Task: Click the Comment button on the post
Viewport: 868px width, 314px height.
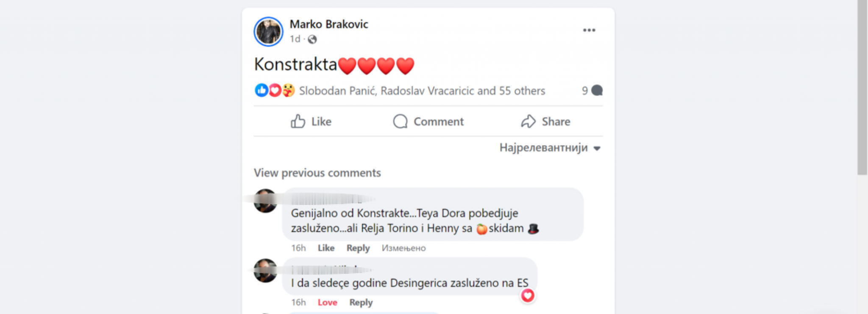Action: 428,121
